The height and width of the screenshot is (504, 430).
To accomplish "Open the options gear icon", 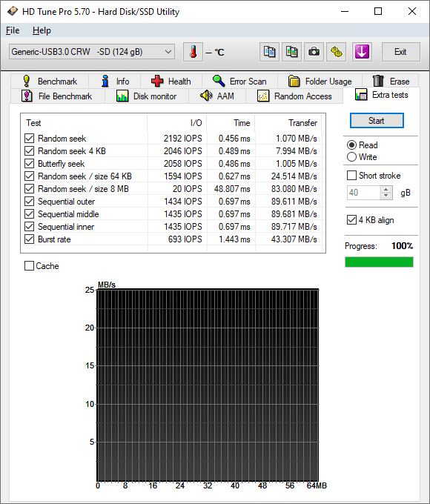I will click(x=337, y=52).
